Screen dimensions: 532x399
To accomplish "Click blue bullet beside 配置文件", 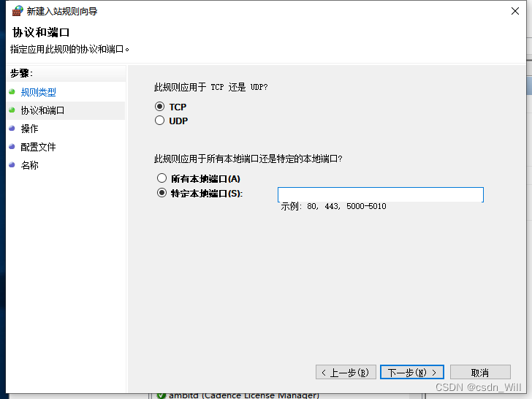I will pos(12,147).
